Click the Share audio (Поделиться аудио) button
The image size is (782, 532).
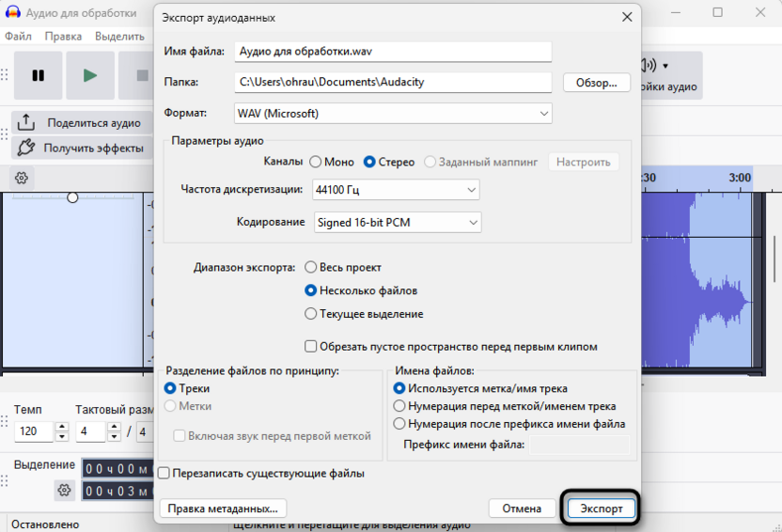(82, 122)
